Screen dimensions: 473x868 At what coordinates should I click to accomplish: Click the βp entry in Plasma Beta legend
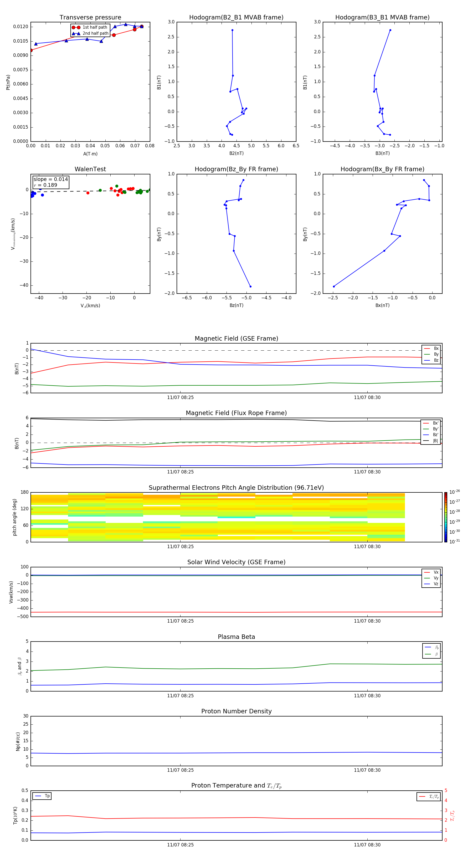(431, 647)
